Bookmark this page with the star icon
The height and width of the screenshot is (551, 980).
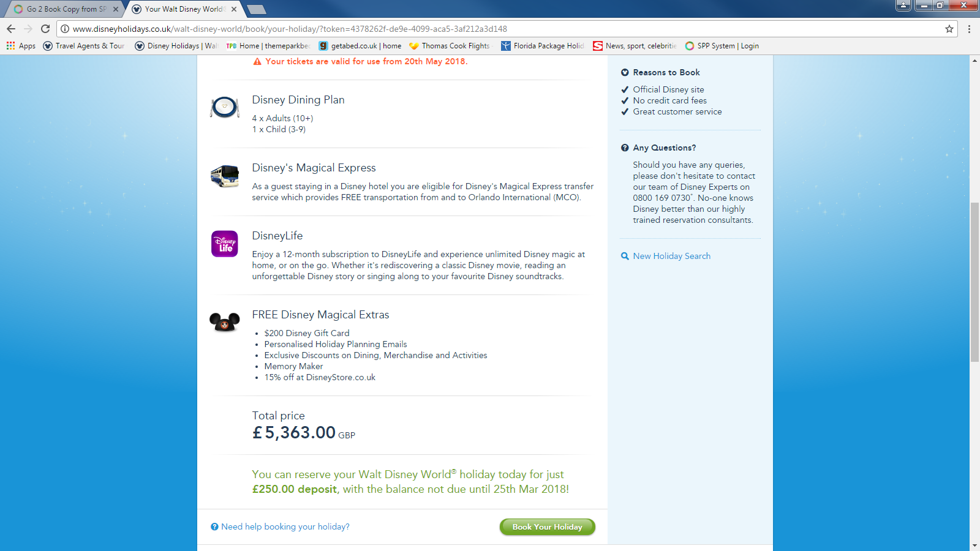[x=949, y=29]
